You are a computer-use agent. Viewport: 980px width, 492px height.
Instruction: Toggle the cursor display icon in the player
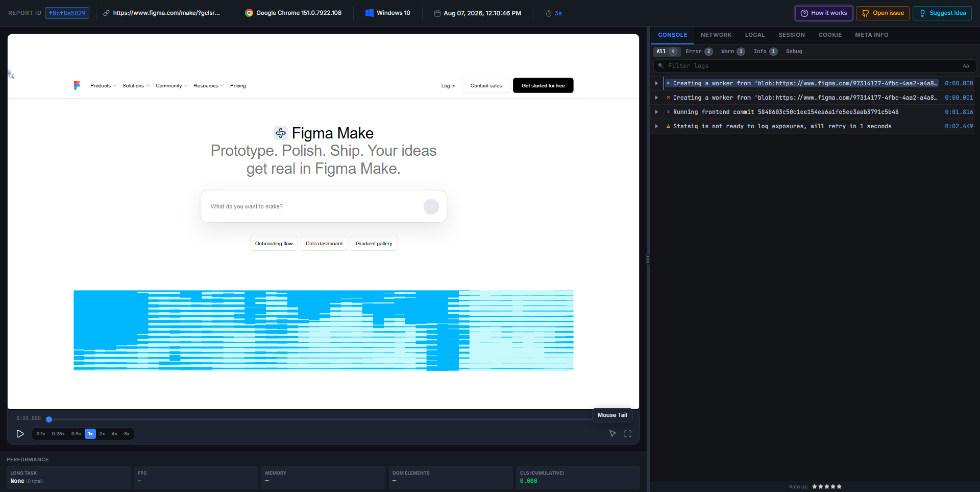pyautogui.click(x=612, y=434)
